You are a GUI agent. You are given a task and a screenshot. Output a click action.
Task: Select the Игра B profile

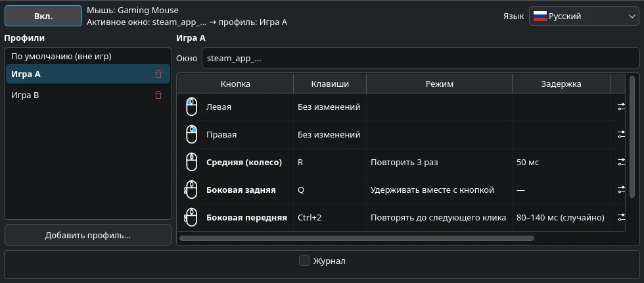click(x=88, y=95)
